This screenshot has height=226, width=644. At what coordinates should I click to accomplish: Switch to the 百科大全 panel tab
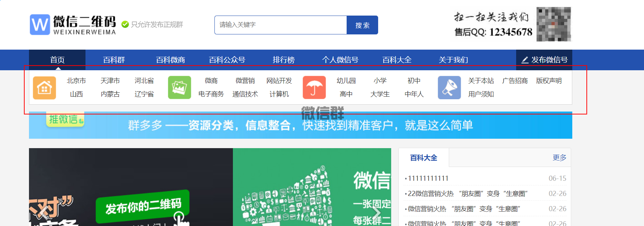tap(423, 158)
